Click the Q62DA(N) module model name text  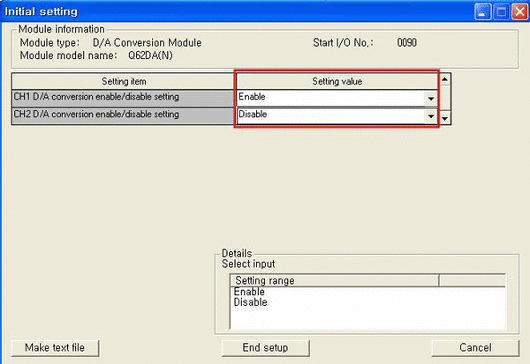(150, 55)
